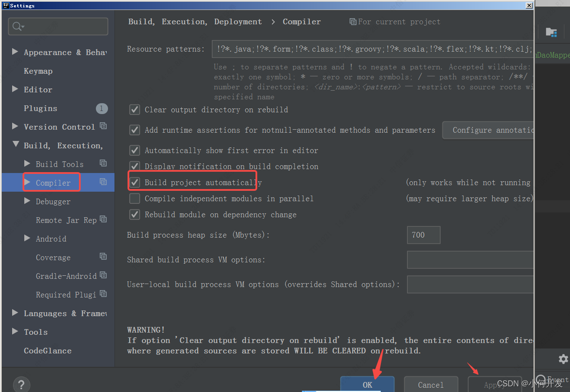
Task: Select Remote Jar Repositories item
Action: (66, 220)
